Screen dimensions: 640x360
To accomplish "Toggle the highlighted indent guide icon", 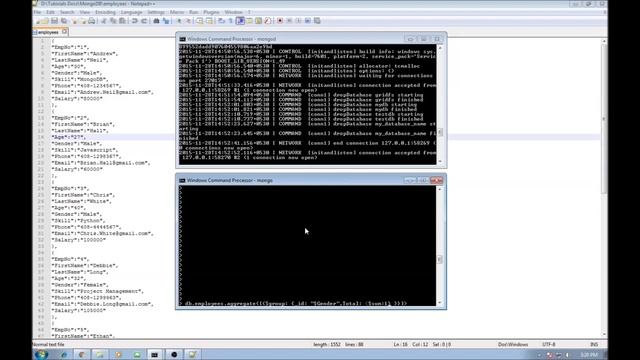I will [x=240, y=21].
